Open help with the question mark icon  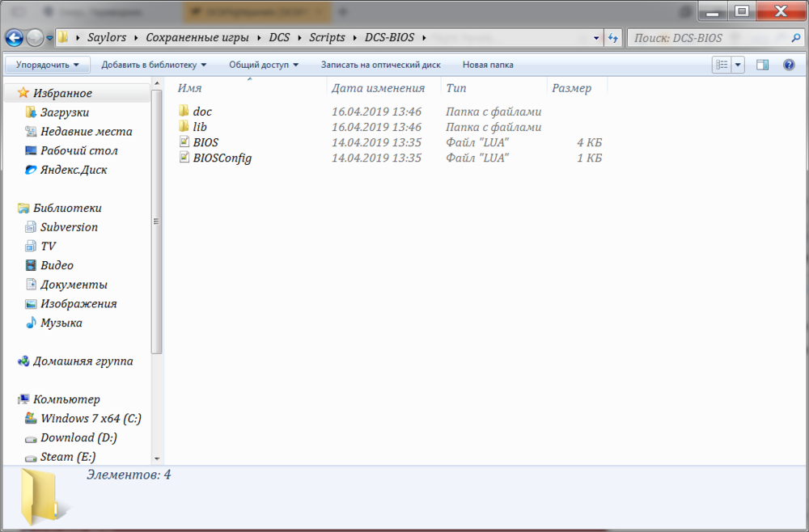click(788, 65)
